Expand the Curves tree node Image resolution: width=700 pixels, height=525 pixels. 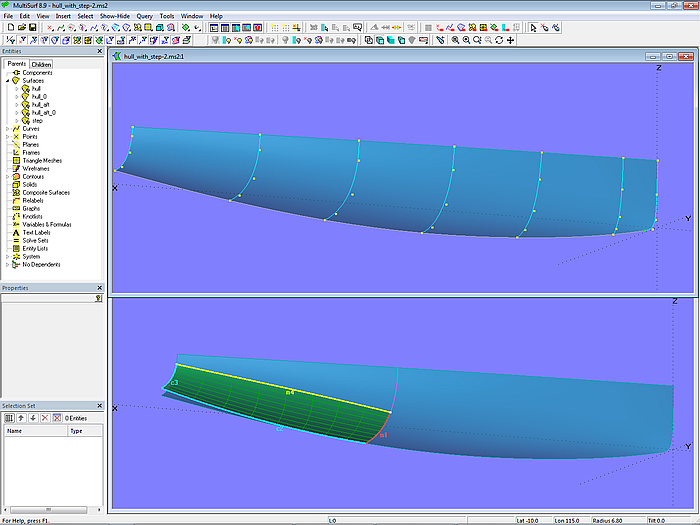tap(8, 129)
